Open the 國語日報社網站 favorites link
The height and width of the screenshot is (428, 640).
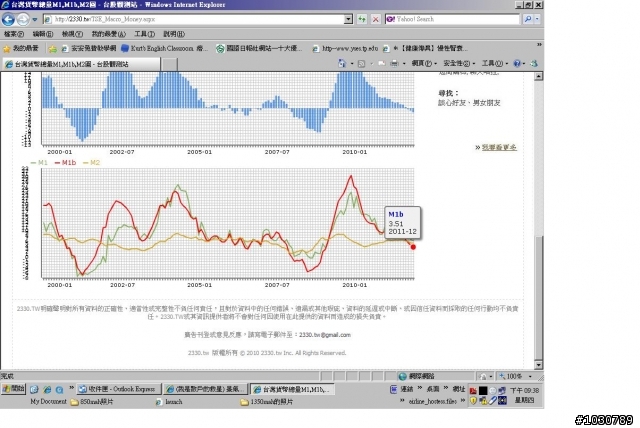pyautogui.click(x=259, y=49)
